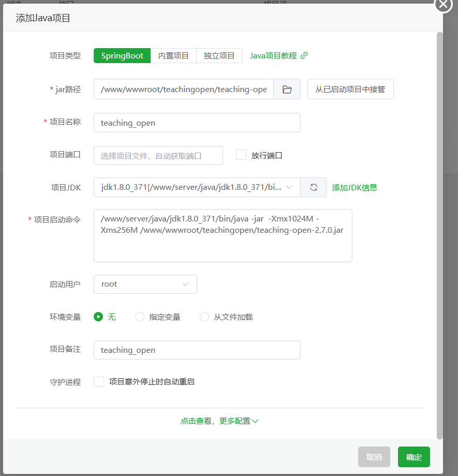The height and width of the screenshot is (476, 458).
Task: Select the 无 environment variable radio
Action: pyautogui.click(x=98, y=317)
